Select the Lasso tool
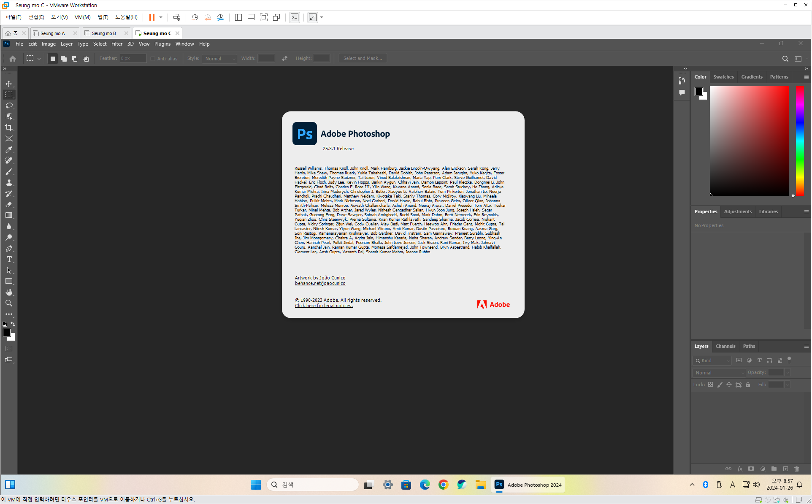Screen dimensions: 812x504 point(9,106)
